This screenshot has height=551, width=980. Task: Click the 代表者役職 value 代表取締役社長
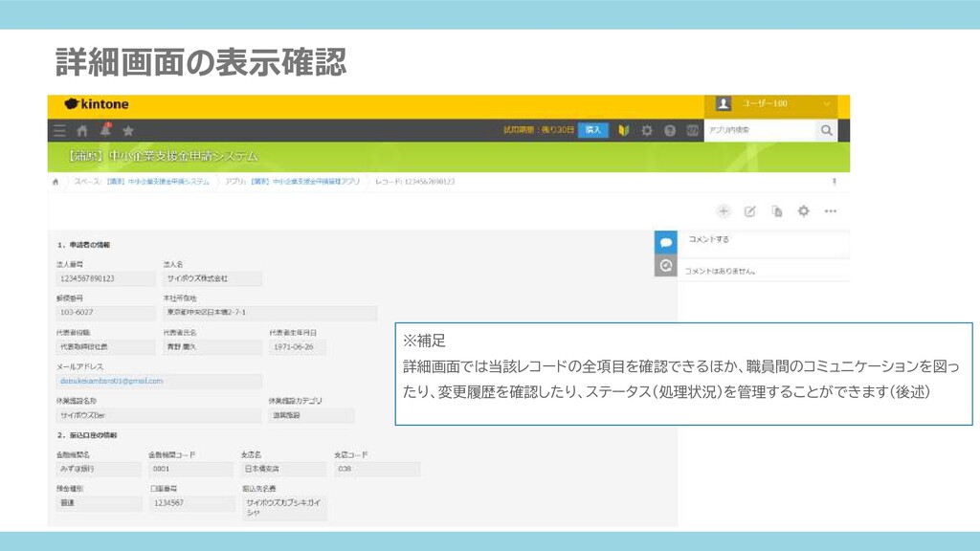click(105, 346)
